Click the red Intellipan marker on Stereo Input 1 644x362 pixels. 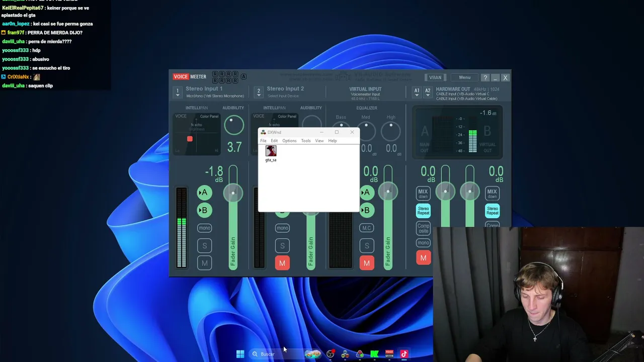(x=190, y=139)
